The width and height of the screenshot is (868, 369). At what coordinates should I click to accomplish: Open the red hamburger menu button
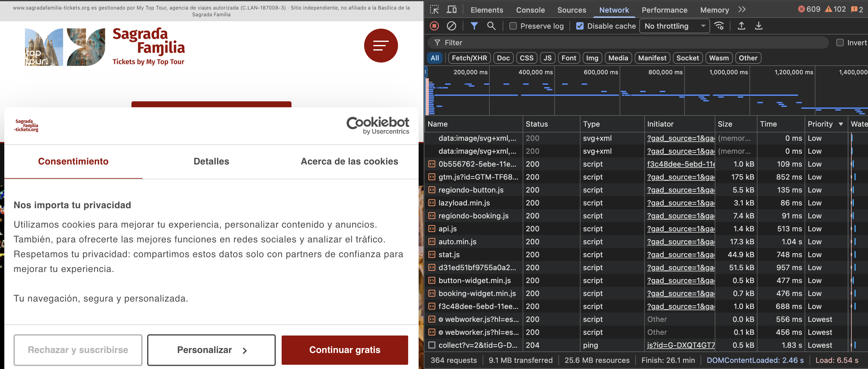click(381, 46)
